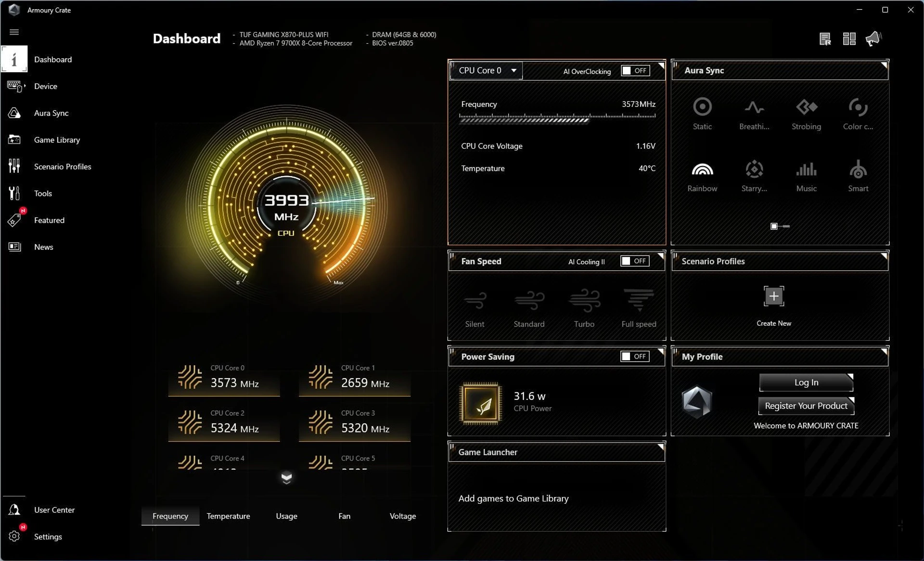
Task: Select the Color cycle lighting effect
Action: click(x=858, y=114)
